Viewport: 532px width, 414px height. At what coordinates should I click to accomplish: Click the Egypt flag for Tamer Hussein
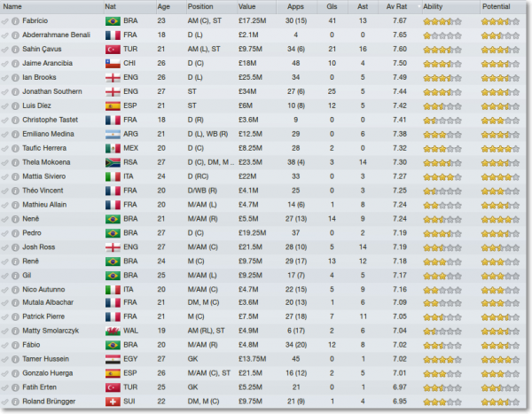tap(113, 359)
